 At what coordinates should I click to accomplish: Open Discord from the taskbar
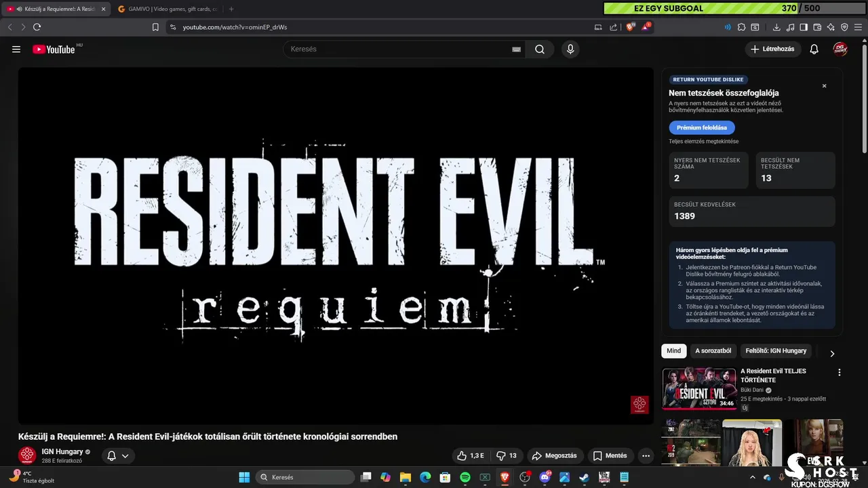click(545, 477)
